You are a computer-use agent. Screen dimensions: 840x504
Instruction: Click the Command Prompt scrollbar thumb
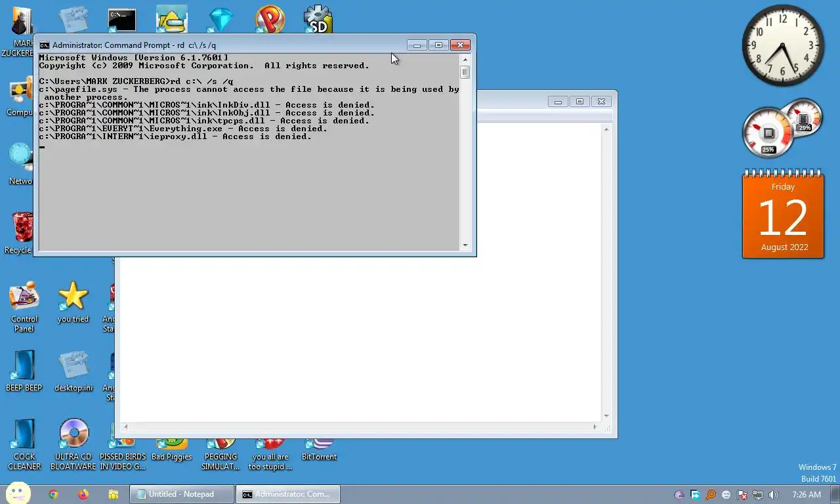[x=465, y=72]
